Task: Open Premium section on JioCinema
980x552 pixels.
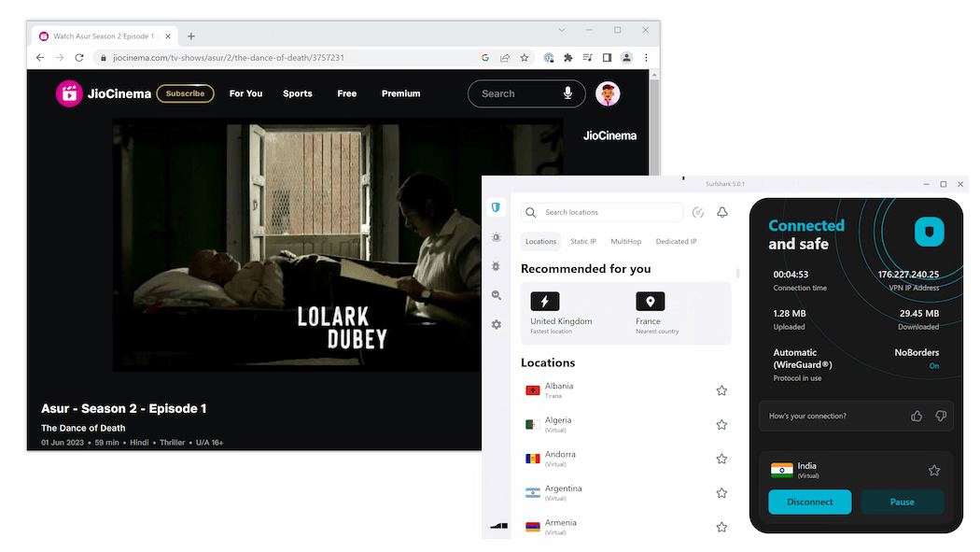Action: click(x=400, y=93)
